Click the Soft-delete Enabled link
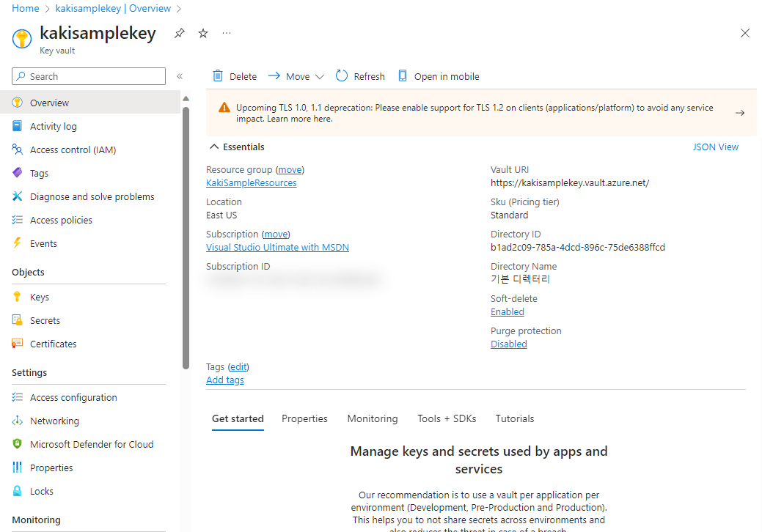The width and height of the screenshot is (762, 532). coord(508,311)
